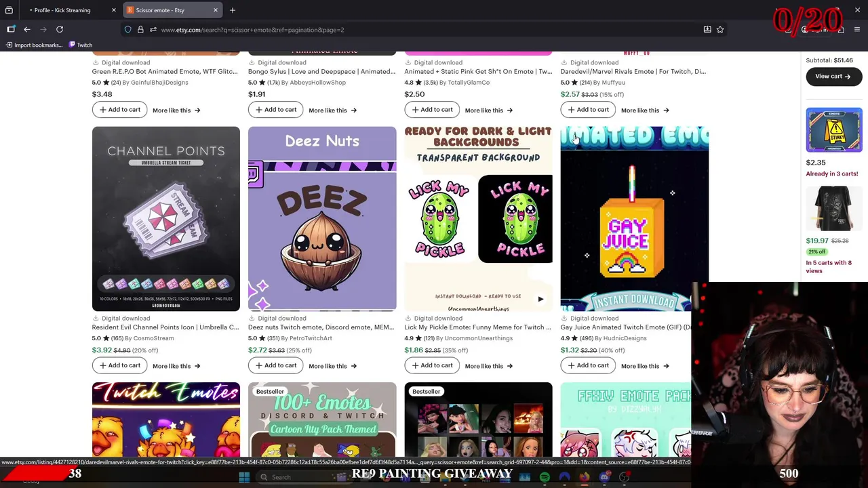See more like Resident Evil Channel Points Icon

[x=176, y=366]
